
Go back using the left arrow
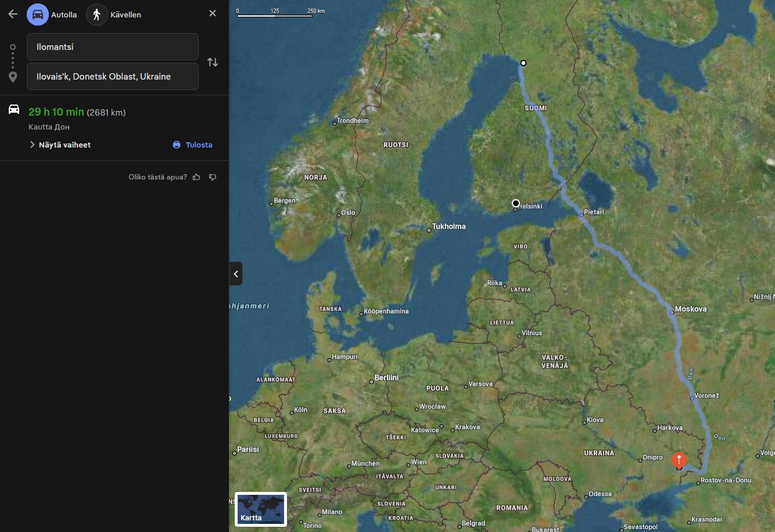tap(13, 14)
